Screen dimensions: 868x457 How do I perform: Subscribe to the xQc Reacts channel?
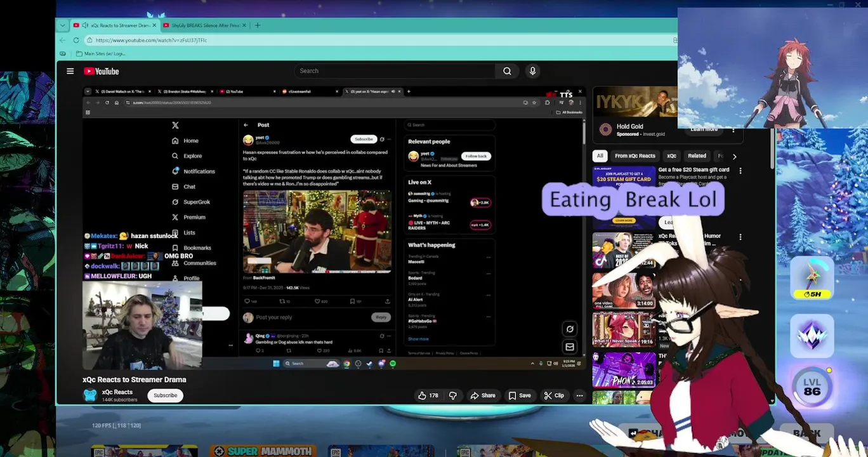click(165, 395)
